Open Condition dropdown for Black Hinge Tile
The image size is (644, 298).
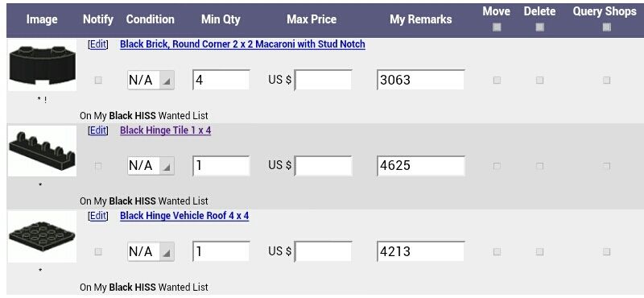(151, 166)
